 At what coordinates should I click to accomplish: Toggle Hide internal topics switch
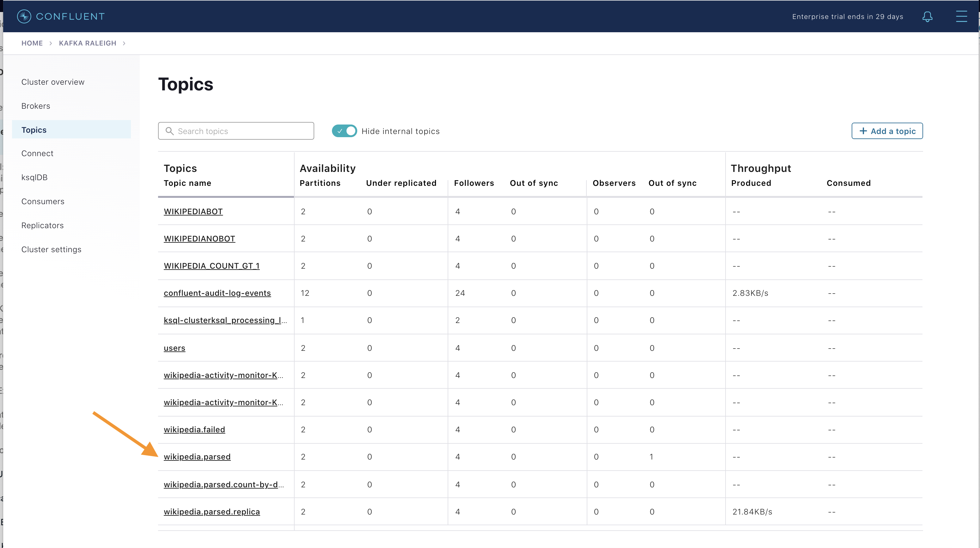click(344, 131)
